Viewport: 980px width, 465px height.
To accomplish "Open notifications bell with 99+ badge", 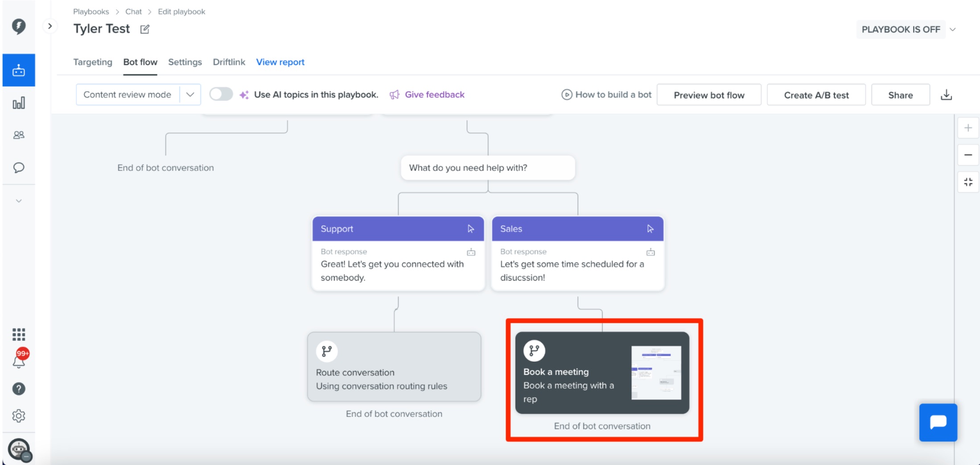I will coord(20,359).
